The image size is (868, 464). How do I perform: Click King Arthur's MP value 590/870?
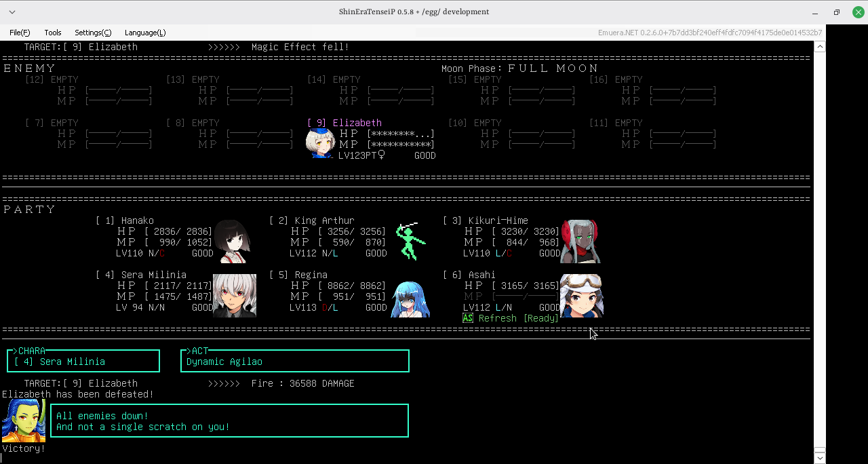point(352,242)
